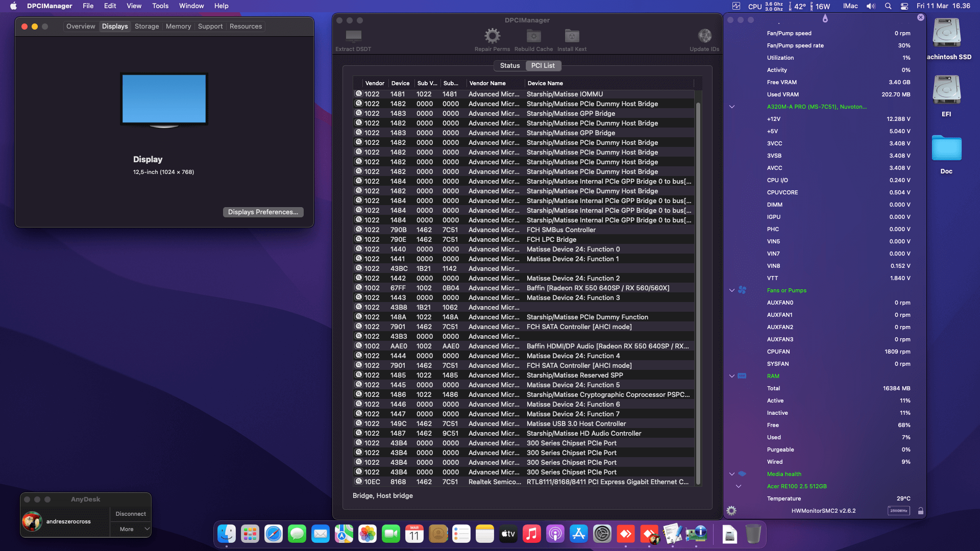Open Finder from the Dock
This screenshot has width=980, height=551.
(x=227, y=534)
